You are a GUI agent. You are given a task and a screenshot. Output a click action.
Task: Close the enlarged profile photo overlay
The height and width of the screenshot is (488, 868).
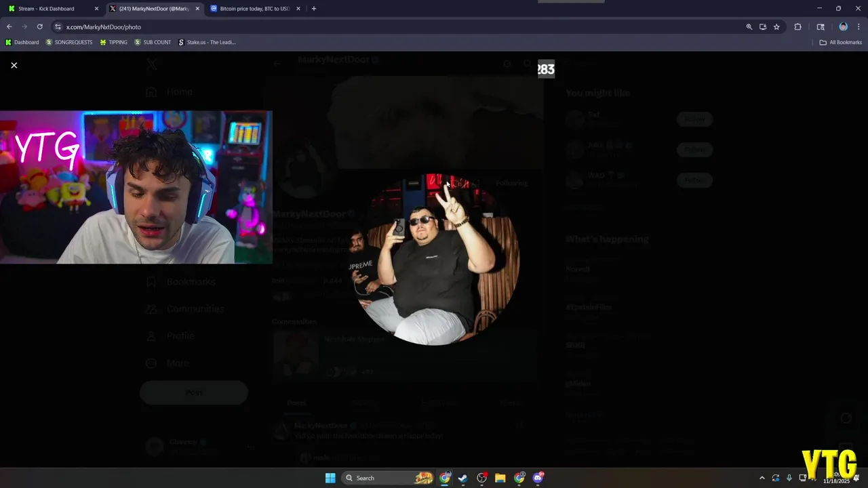coord(14,65)
